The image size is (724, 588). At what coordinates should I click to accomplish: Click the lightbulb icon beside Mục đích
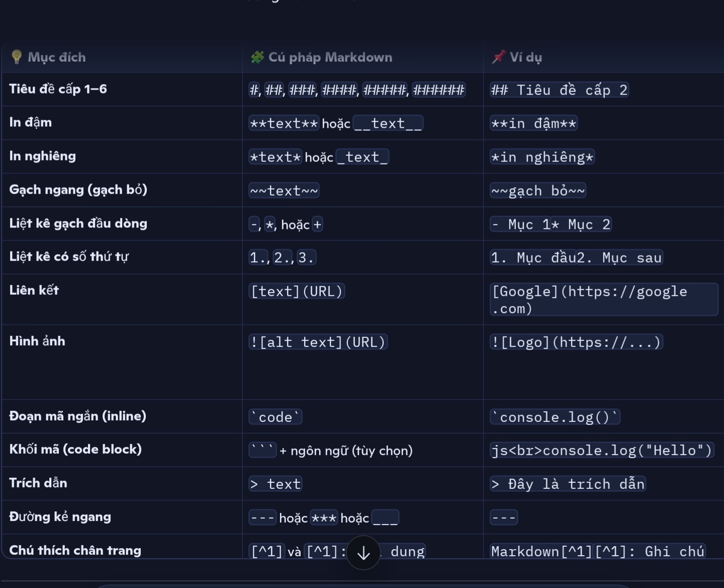pos(17,57)
